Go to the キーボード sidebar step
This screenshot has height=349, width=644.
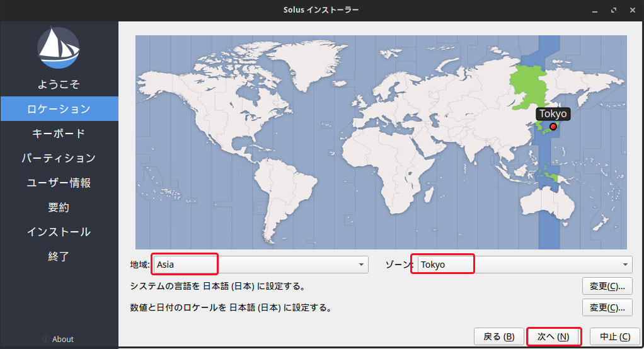[59, 134]
